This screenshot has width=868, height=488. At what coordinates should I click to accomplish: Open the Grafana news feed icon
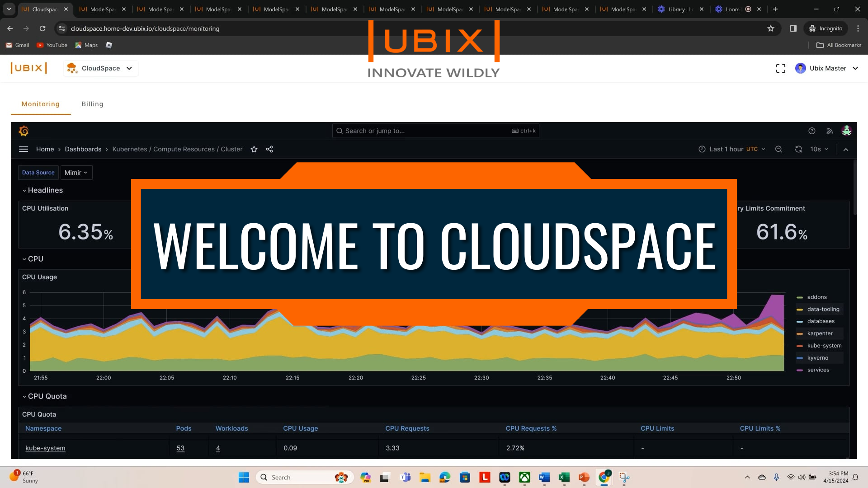830,131
